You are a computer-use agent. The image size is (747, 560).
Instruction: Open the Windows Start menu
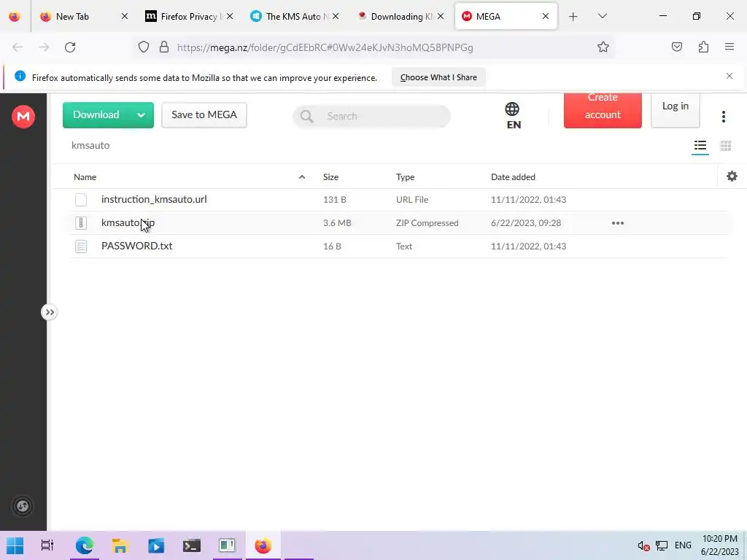click(x=15, y=545)
